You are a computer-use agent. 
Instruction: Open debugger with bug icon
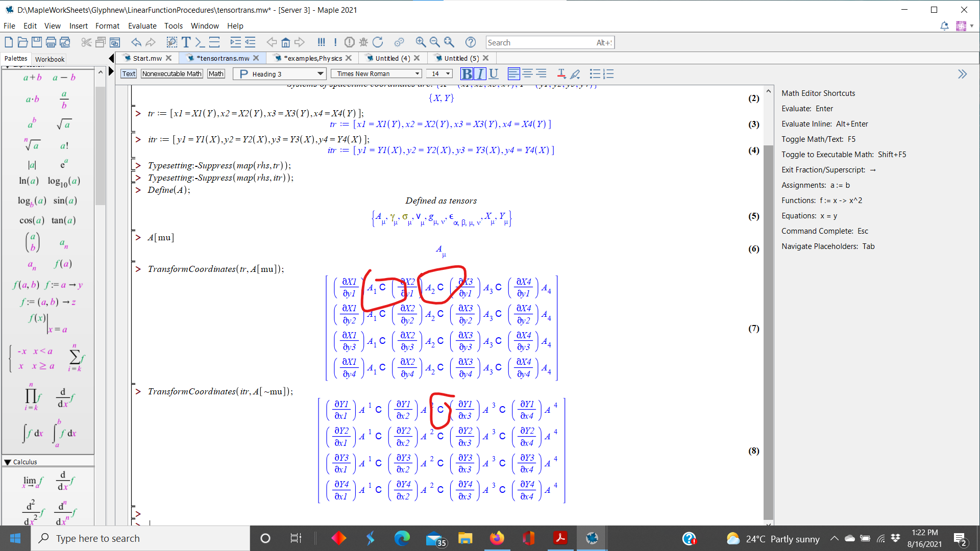point(363,42)
